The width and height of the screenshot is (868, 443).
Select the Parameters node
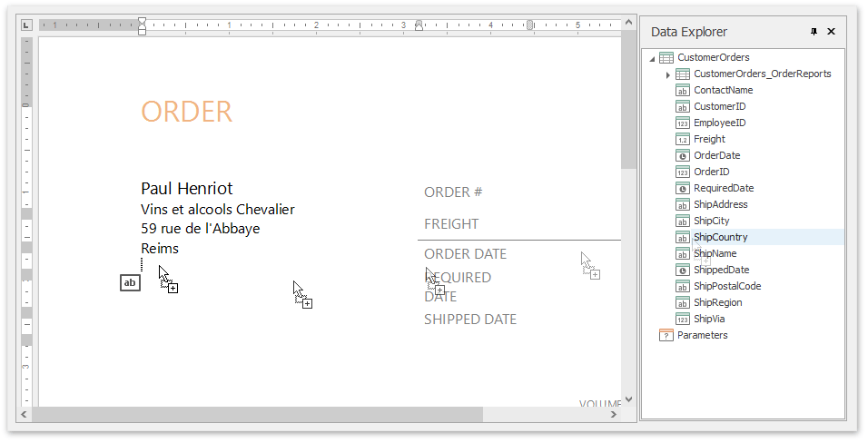tap(702, 335)
